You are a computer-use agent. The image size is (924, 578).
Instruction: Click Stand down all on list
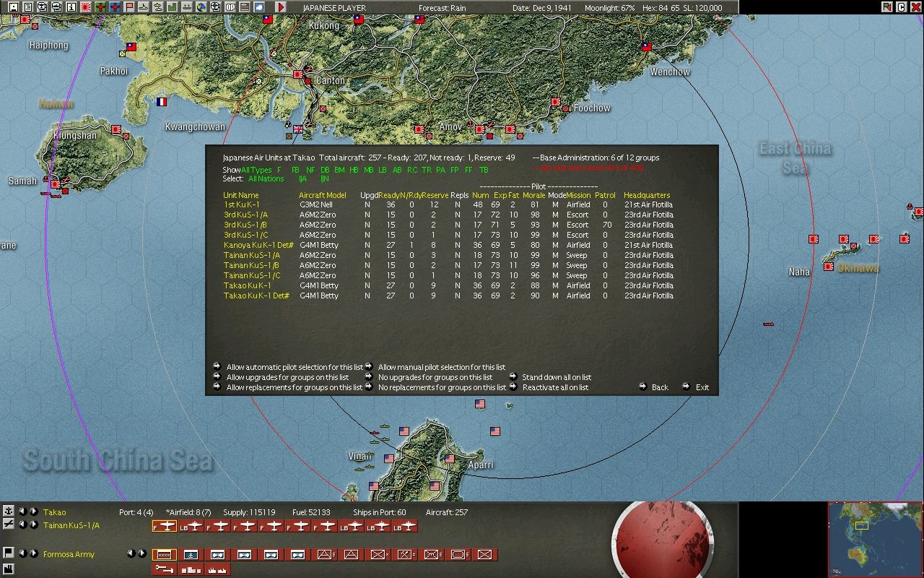click(x=557, y=377)
